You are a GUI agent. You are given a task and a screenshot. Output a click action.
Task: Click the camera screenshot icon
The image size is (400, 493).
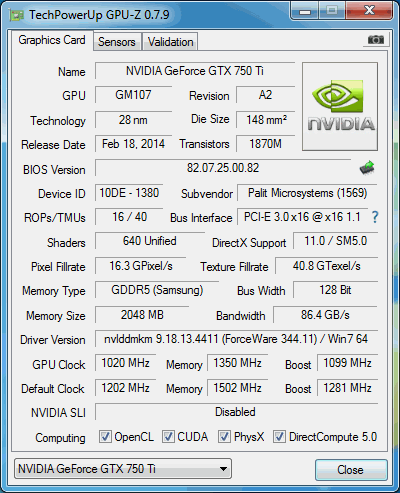(375, 40)
